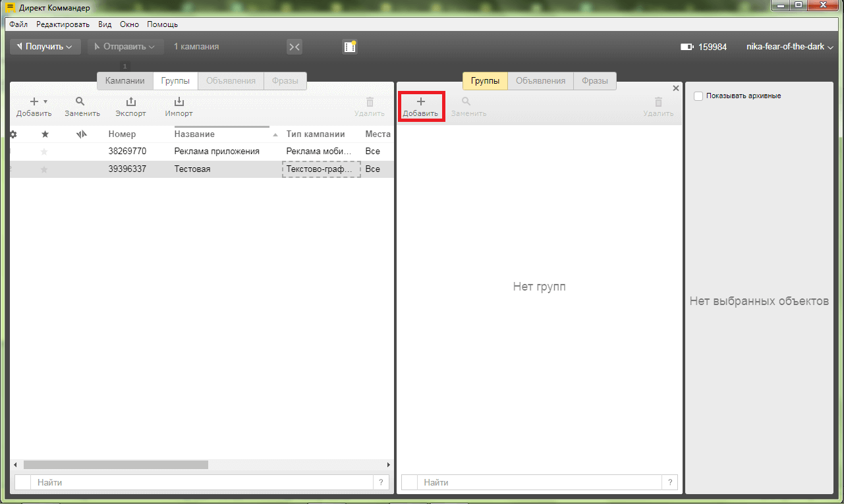
Task: Open the video tutorial film icon
Action: point(349,47)
